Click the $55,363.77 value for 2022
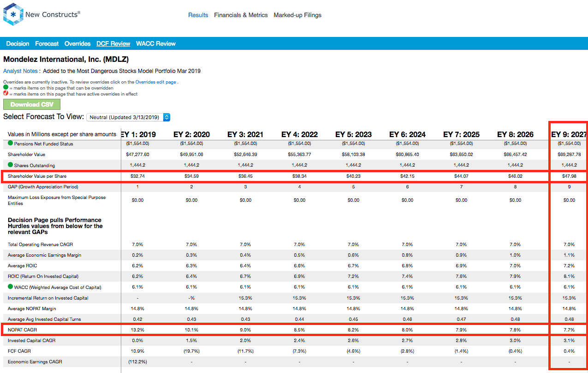The image size is (588, 373). coord(299,154)
